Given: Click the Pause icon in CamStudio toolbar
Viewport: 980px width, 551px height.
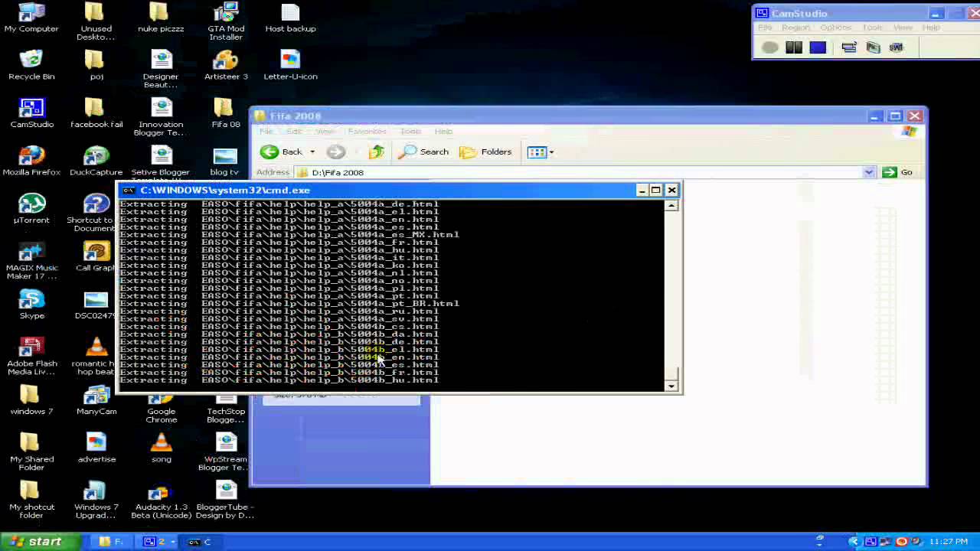Looking at the screenshot, I should tap(794, 47).
